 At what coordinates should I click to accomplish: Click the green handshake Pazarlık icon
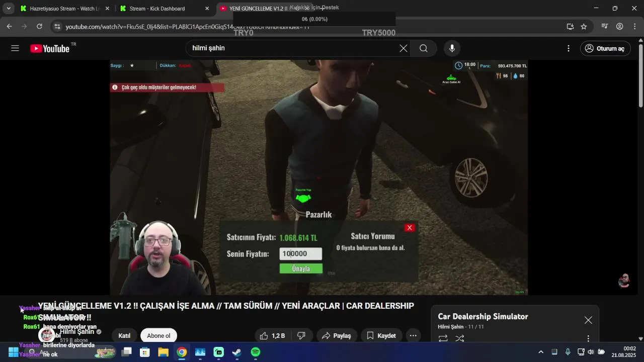(303, 199)
